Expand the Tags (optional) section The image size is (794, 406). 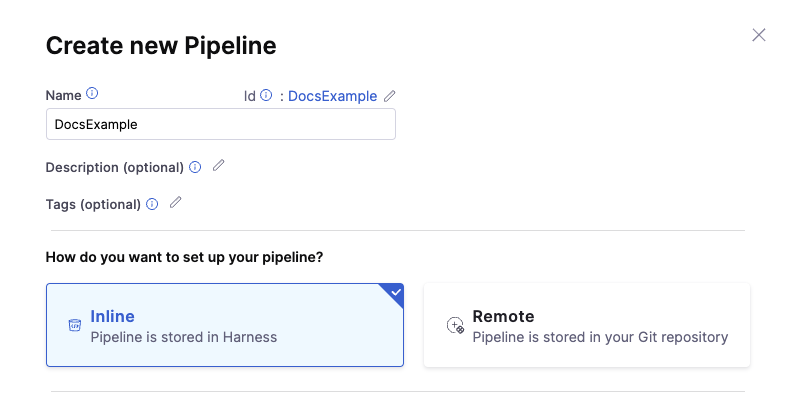(x=93, y=204)
